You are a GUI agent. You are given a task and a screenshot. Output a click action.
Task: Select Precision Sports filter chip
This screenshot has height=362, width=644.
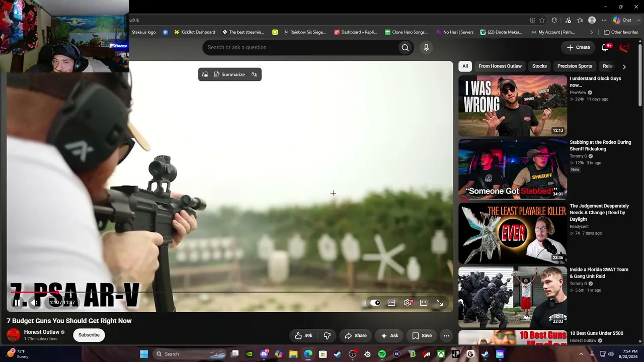coord(575,66)
